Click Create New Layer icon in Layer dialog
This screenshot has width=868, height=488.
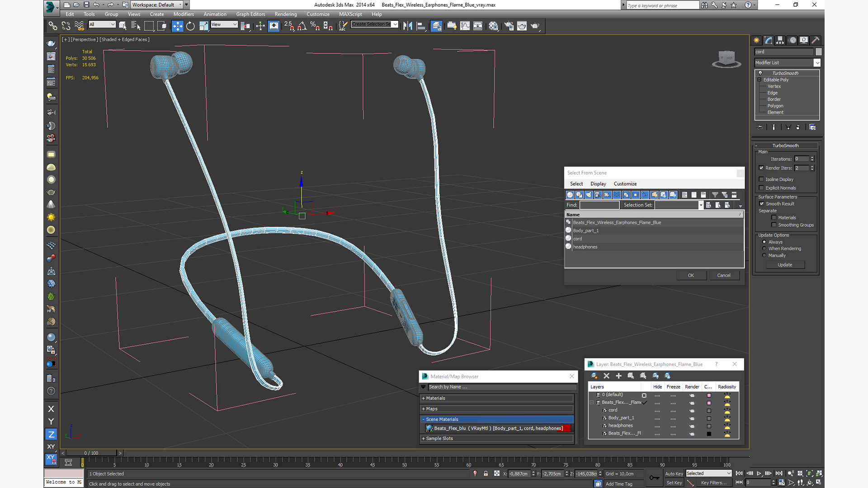(594, 376)
